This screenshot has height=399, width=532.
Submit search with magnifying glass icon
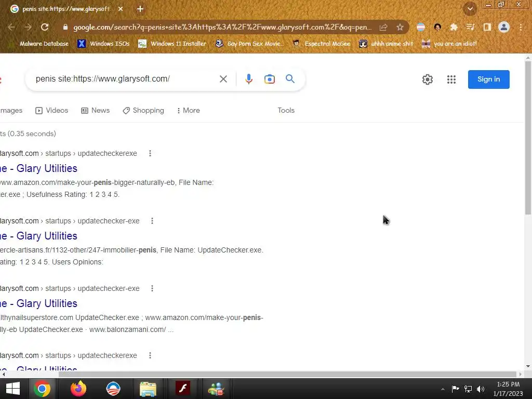tap(290, 79)
